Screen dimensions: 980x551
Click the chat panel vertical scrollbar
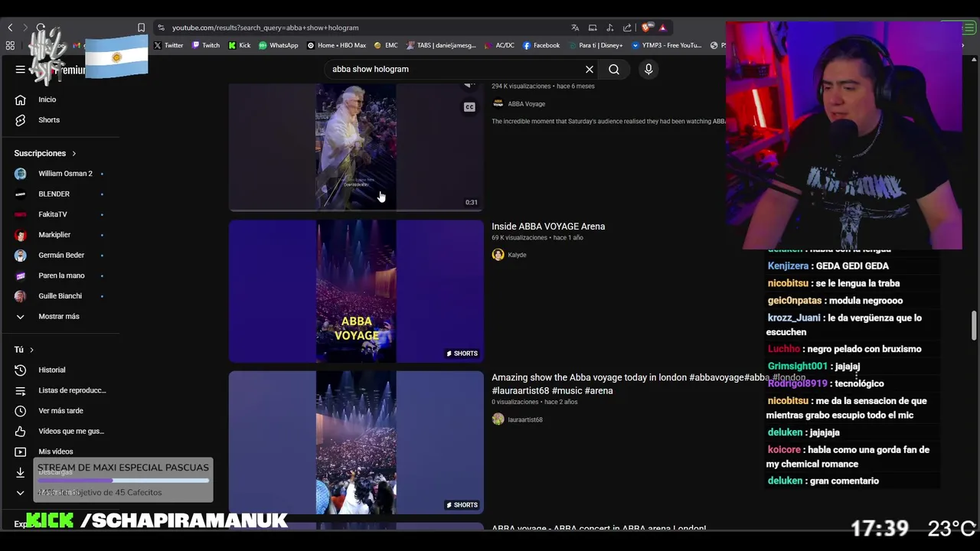click(974, 325)
